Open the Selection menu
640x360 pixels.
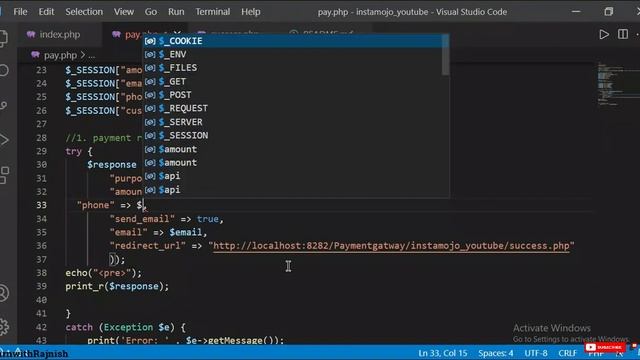84,12
